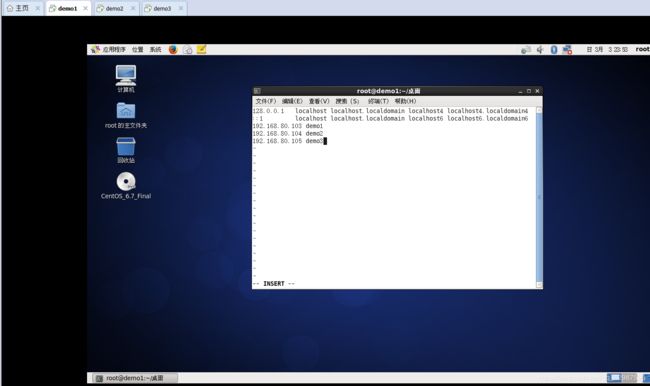Click the terminal window menu icon in titlebar
650x386 pixels.
(x=257, y=91)
